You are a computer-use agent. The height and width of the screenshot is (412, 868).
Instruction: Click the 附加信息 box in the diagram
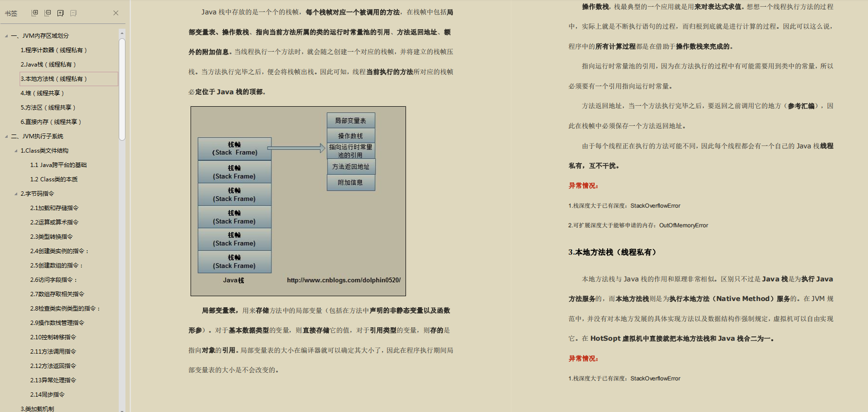(x=351, y=182)
